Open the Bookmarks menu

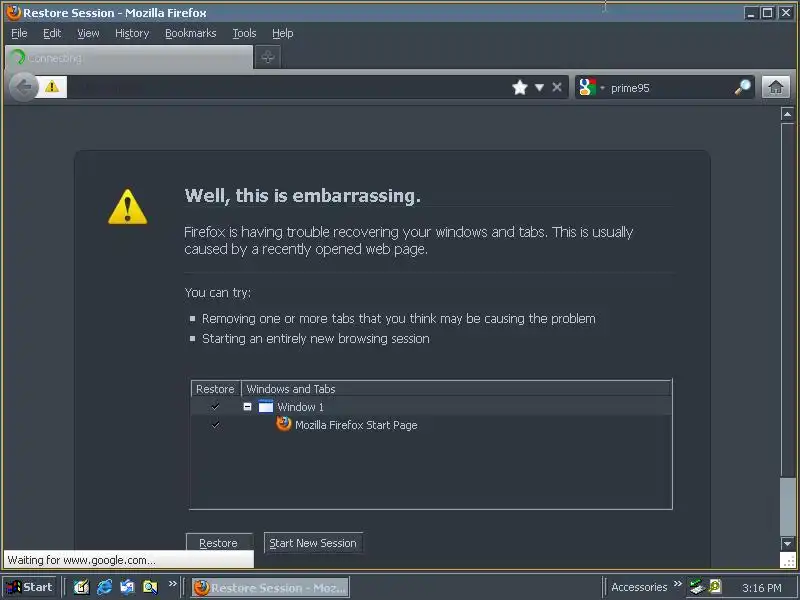[191, 33]
